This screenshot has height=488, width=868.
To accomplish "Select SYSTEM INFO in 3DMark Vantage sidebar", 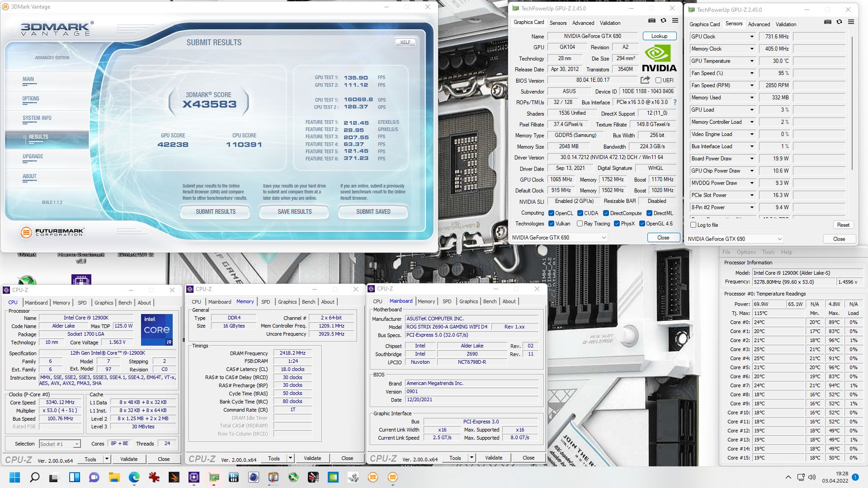I will click(37, 118).
